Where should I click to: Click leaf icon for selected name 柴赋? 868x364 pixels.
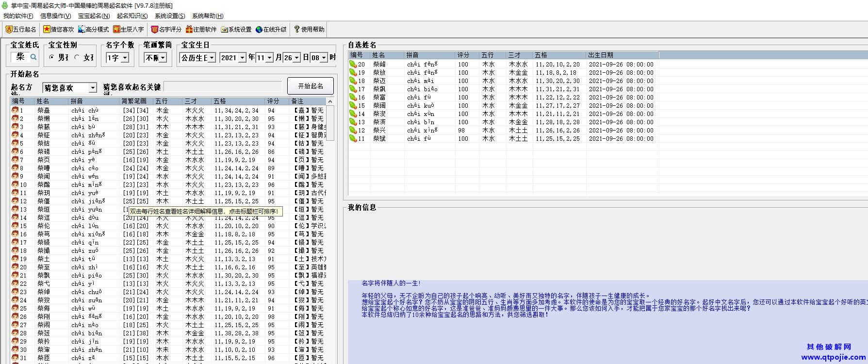pyautogui.click(x=353, y=138)
